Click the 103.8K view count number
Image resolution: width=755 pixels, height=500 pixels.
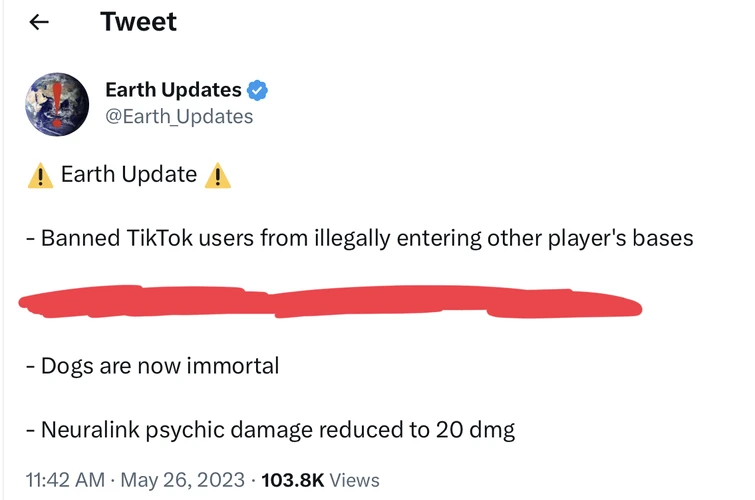click(x=292, y=480)
